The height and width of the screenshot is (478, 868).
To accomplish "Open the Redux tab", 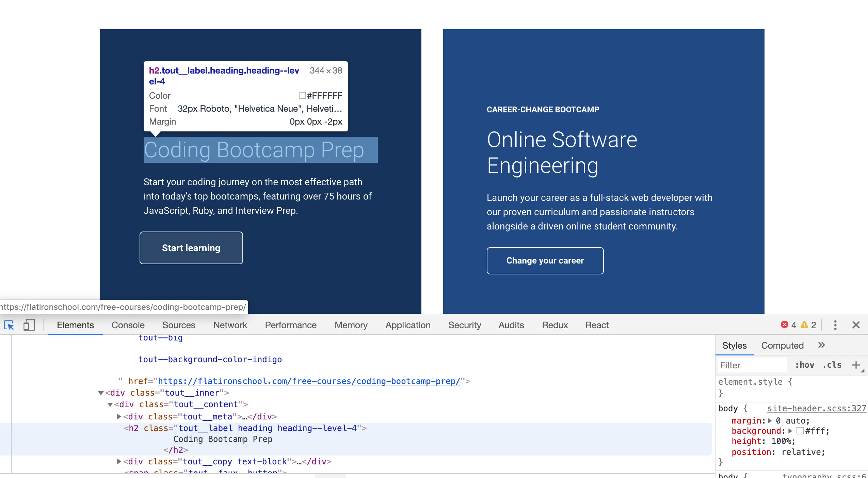I will tap(555, 325).
